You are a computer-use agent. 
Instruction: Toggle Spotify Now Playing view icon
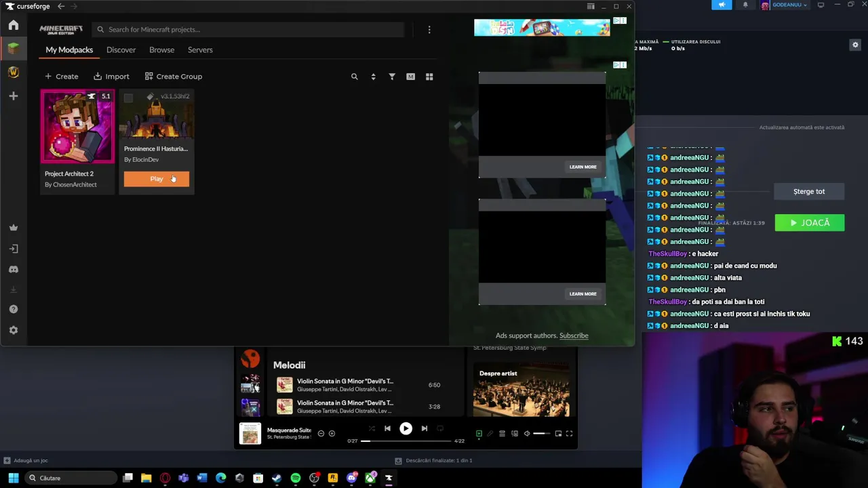pos(479,434)
